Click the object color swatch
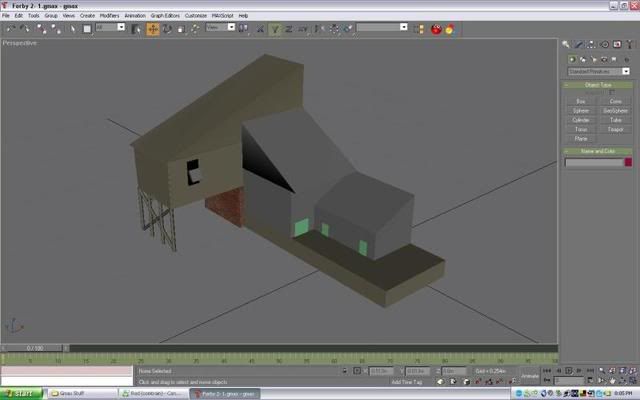Screen dimensions: 640x400 [628, 162]
